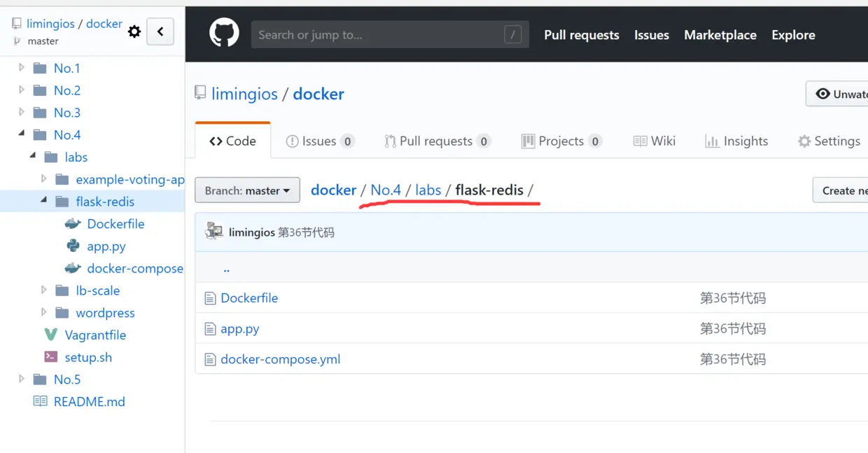Collapse the No.4 folder arrow
The image size is (868, 453).
pos(22,134)
